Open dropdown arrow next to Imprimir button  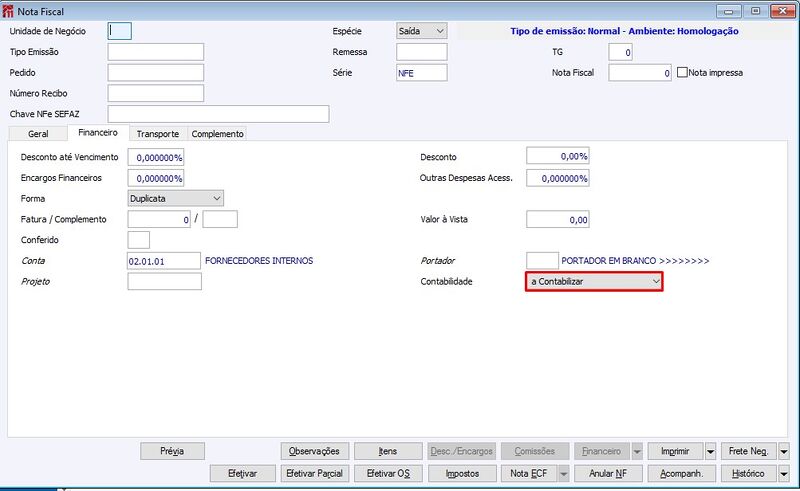tap(710, 451)
